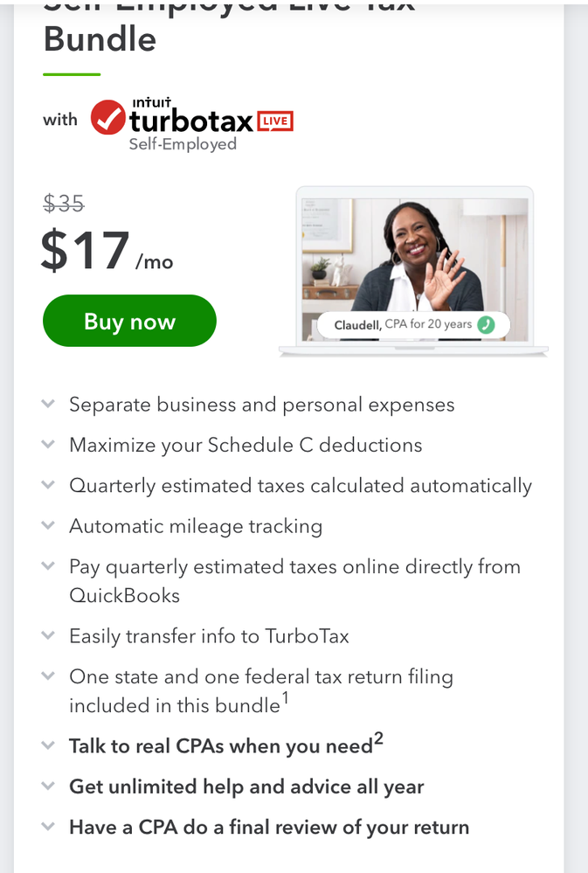Expand 'Easily transfer info to TurboTax' chevron

49,634
